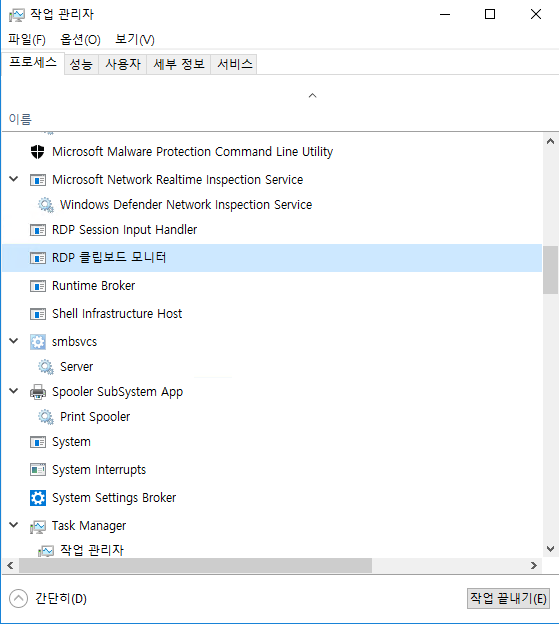This screenshot has height=624, width=559.
Task: Click the icon beside 작업 관리자 child row
Action: [46, 551]
